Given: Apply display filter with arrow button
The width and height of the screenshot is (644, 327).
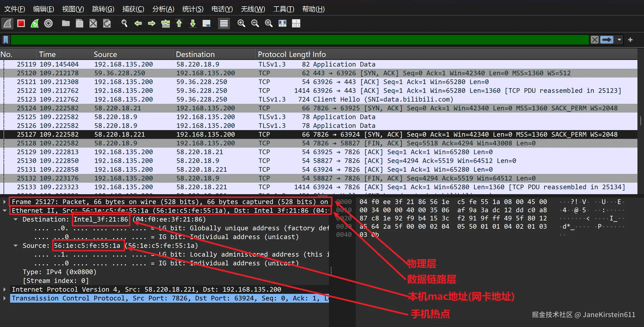Looking at the screenshot, I should coord(607,40).
